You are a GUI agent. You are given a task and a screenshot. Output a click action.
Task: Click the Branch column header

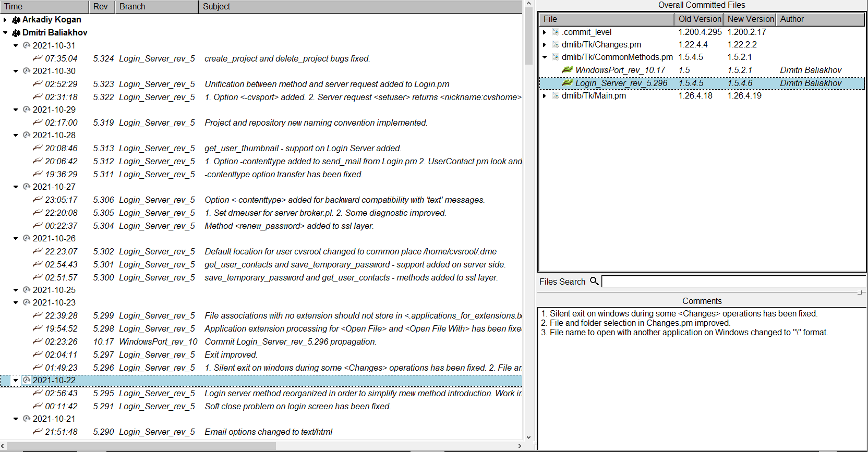click(155, 7)
